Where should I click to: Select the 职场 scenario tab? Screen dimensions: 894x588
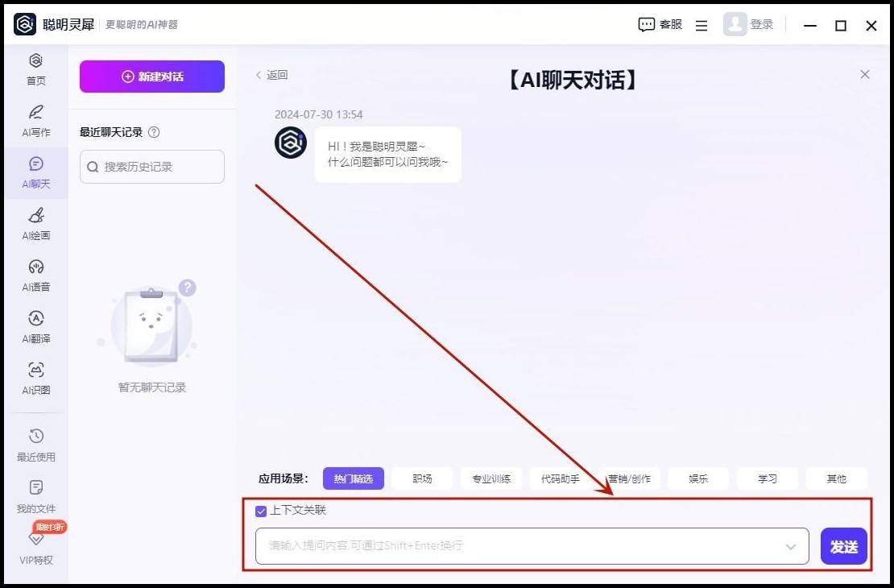pyautogui.click(x=422, y=478)
